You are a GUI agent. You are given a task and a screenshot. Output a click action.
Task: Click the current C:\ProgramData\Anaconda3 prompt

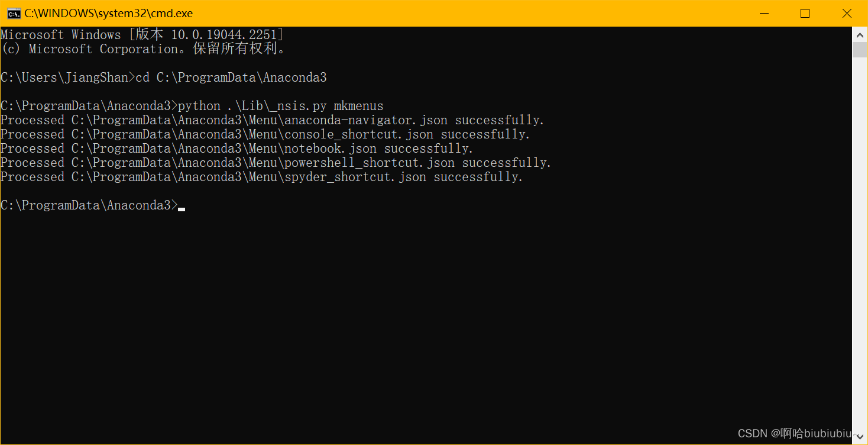pyautogui.click(x=89, y=205)
